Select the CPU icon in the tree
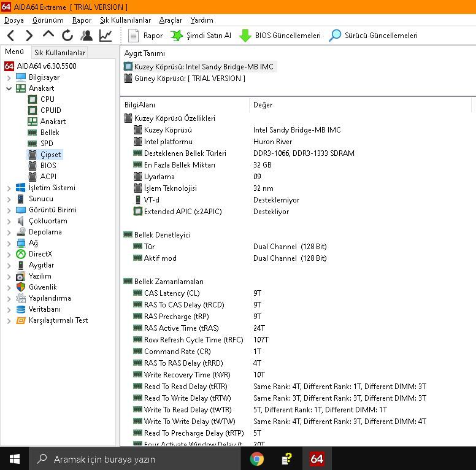The width and height of the screenshot is (476, 470). 33,99
